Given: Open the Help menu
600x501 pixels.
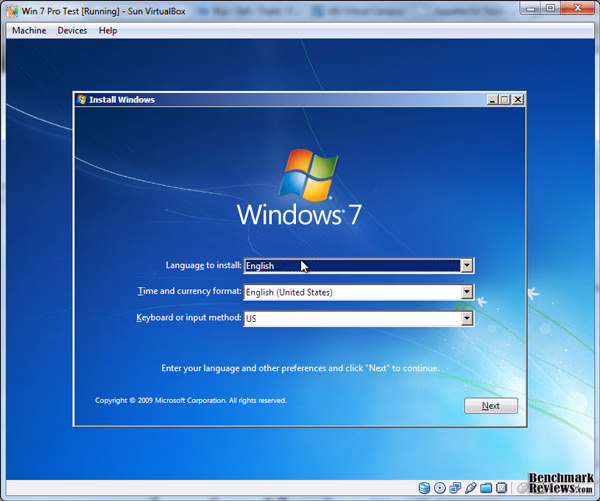Looking at the screenshot, I should pyautogui.click(x=108, y=30).
